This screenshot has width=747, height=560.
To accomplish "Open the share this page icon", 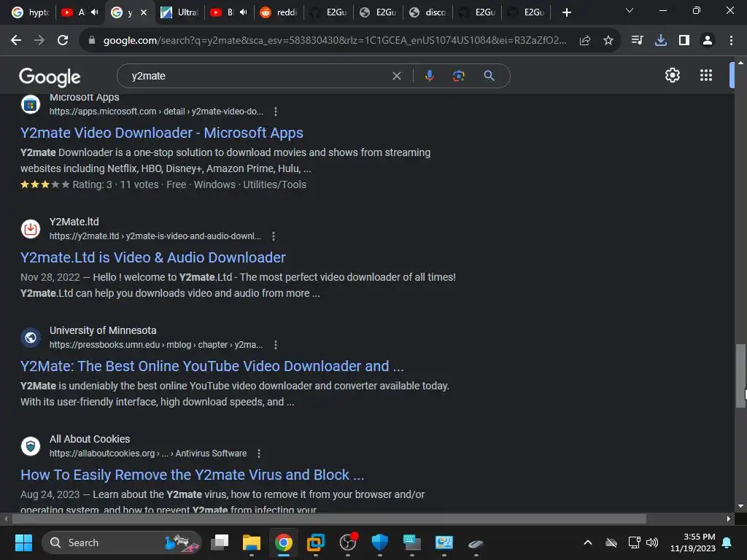I will [585, 41].
